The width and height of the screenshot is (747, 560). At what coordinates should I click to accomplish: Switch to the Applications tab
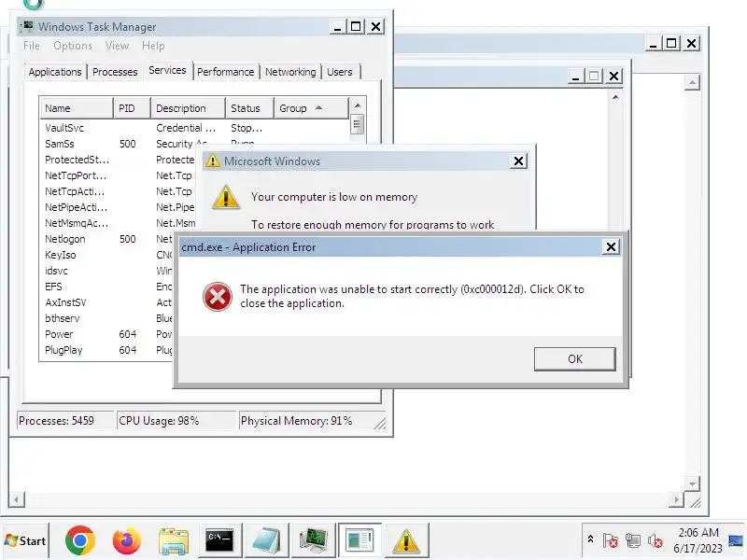point(55,72)
